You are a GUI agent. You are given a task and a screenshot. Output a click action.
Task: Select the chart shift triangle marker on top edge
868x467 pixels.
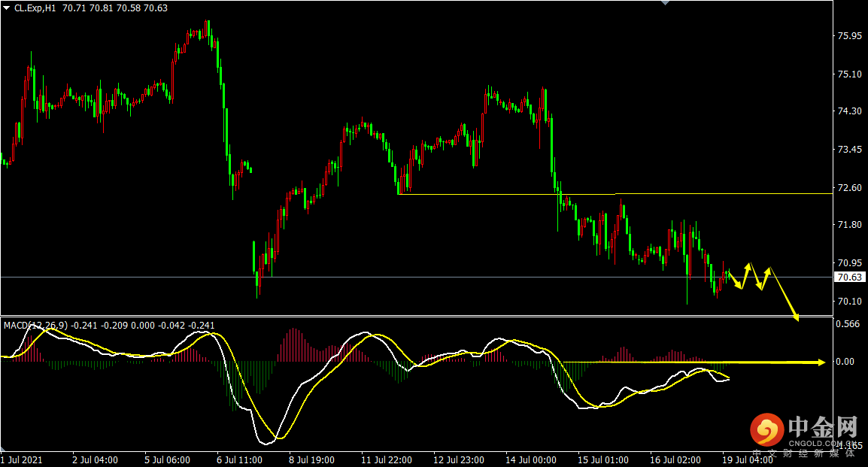pyautogui.click(x=666, y=3)
